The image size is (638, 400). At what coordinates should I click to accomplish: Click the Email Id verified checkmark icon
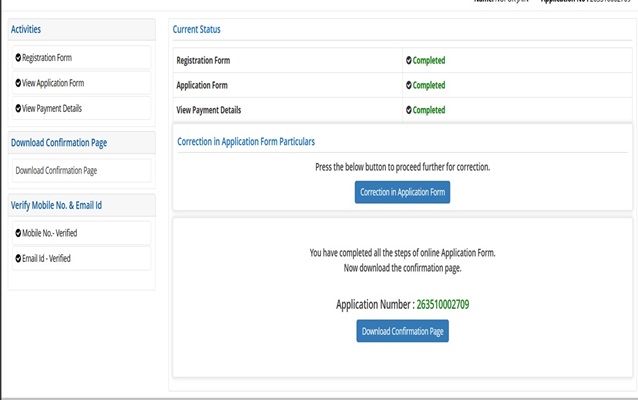pyautogui.click(x=18, y=258)
